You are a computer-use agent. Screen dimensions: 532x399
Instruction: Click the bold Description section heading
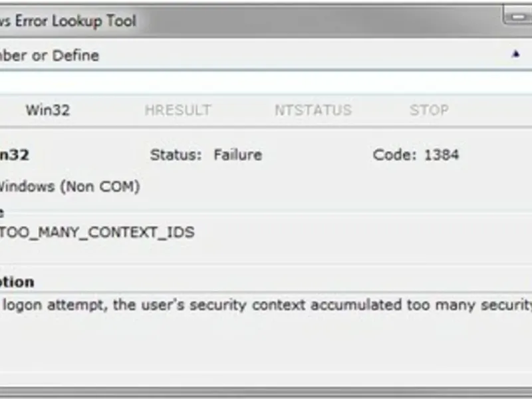click(x=17, y=281)
